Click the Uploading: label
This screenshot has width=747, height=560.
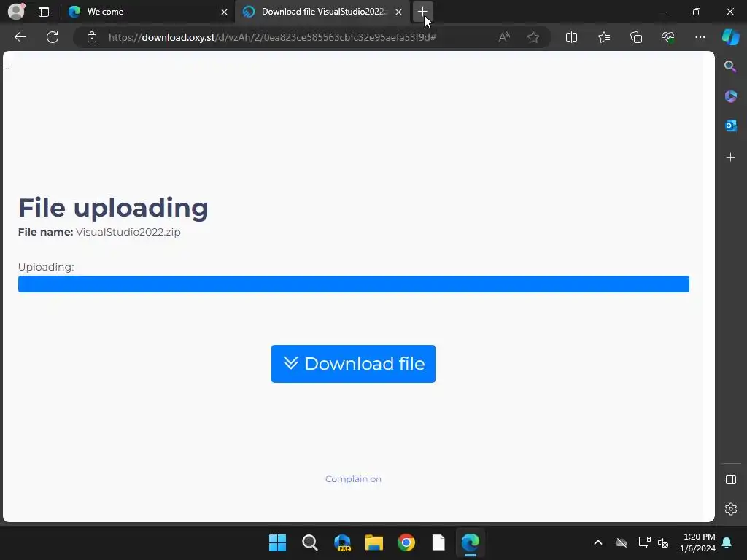pyautogui.click(x=46, y=267)
